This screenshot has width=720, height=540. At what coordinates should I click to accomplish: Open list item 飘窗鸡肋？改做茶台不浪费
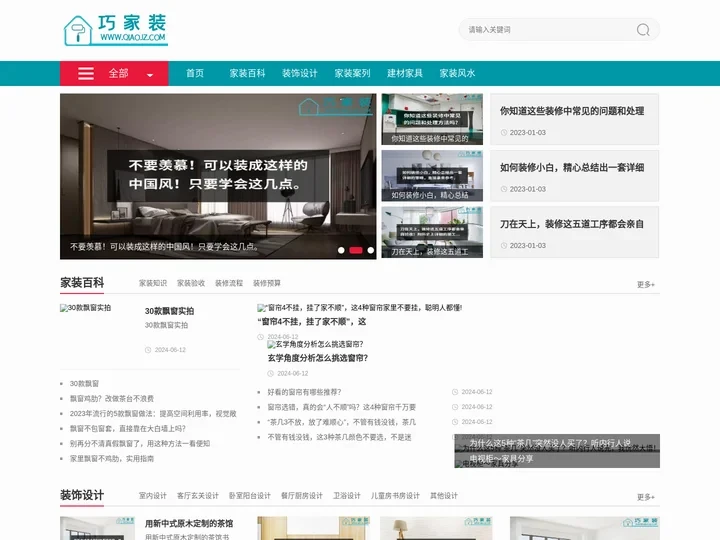[x=112, y=399]
